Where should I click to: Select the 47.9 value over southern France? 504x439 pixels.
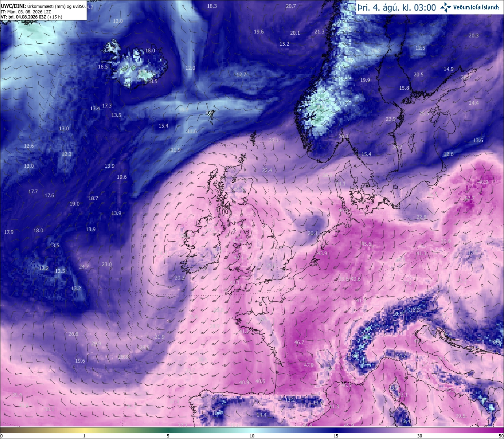point(309,365)
